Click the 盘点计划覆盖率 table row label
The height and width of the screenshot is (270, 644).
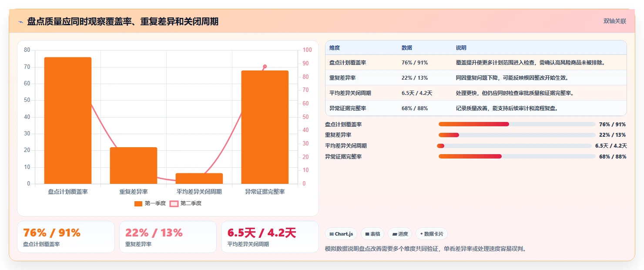[x=348, y=63]
